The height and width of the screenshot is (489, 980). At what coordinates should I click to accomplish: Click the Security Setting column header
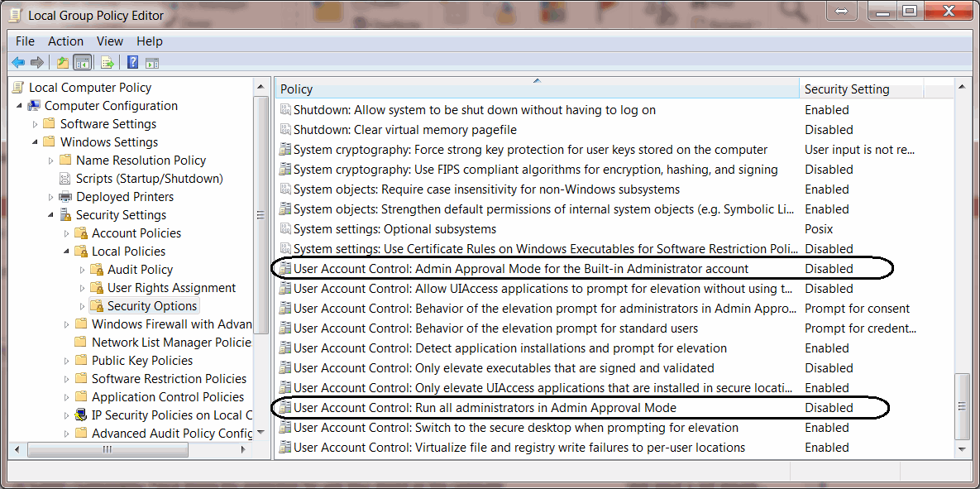click(x=860, y=89)
